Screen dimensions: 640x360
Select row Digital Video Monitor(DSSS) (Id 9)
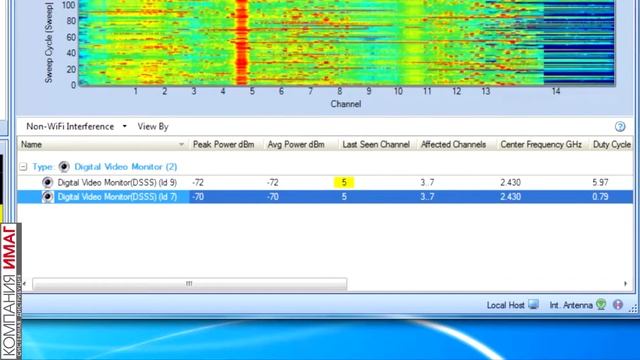325,182
